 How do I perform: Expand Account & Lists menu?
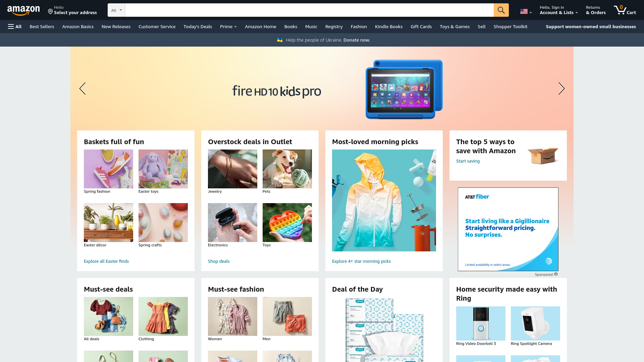(558, 10)
